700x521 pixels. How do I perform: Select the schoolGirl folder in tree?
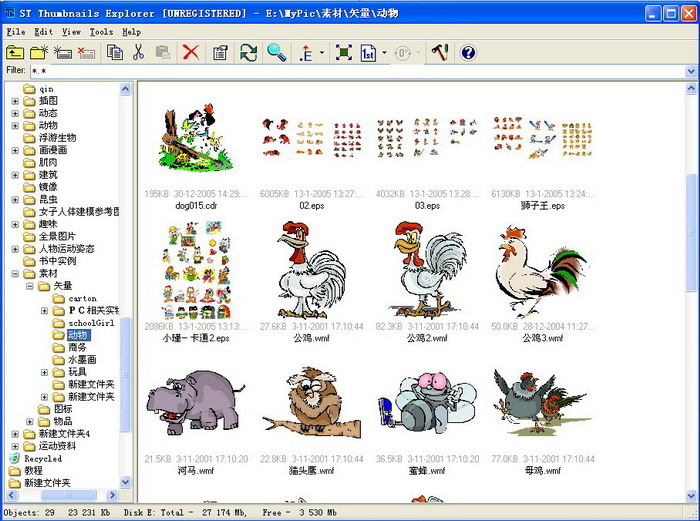pyautogui.click(x=91, y=323)
